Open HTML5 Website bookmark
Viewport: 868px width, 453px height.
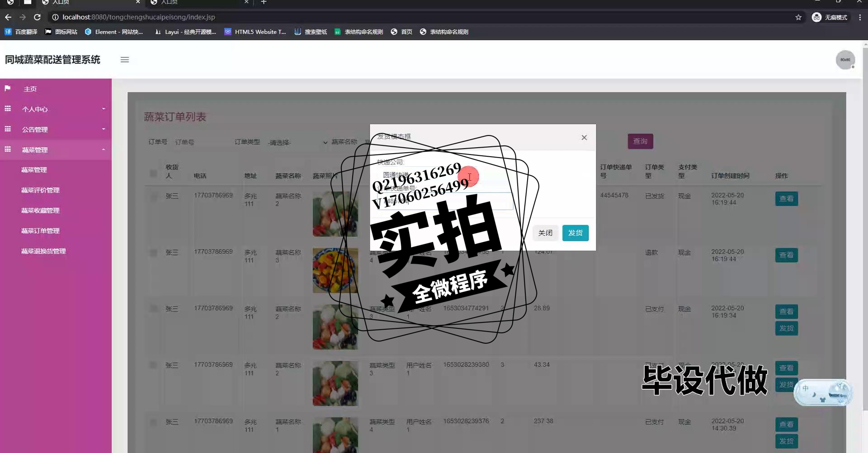[x=255, y=32]
